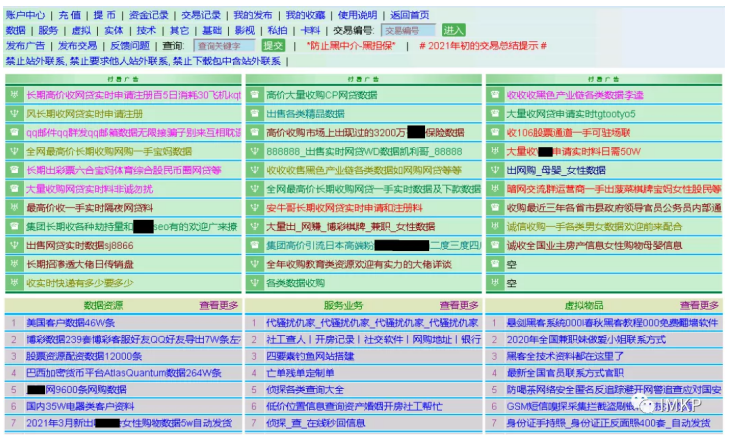731x437 pixels.
Task: Open the "2021年初的交易总结提示" notice
Action: [483, 46]
